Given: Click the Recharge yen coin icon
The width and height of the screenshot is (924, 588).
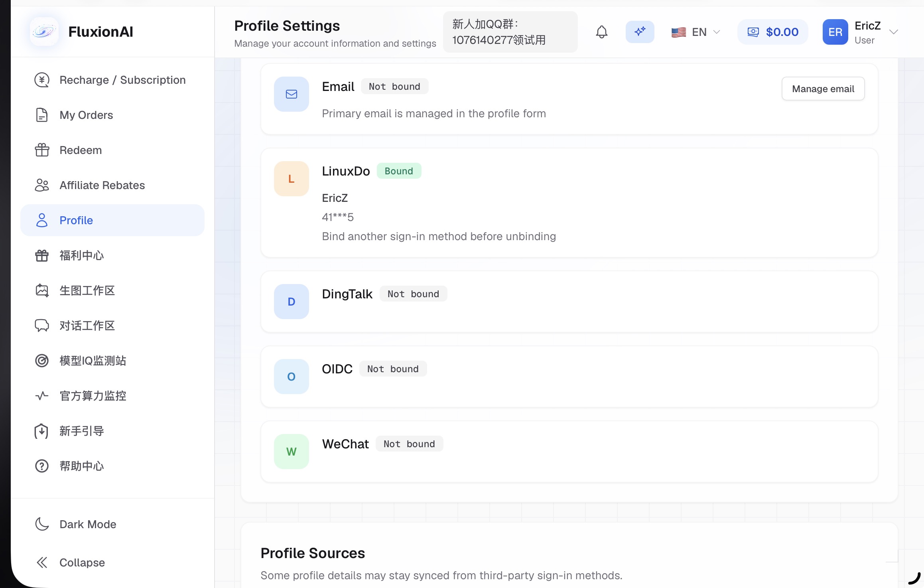Looking at the screenshot, I should tap(42, 80).
